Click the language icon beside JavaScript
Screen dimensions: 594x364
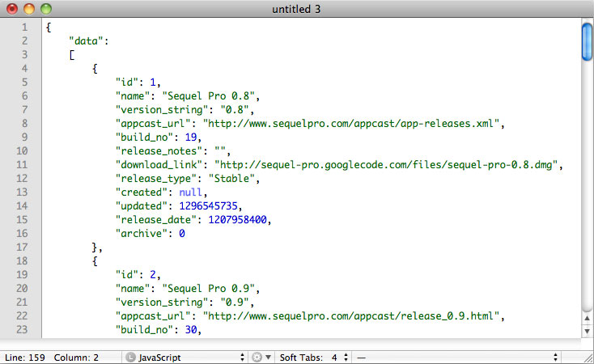click(130, 358)
